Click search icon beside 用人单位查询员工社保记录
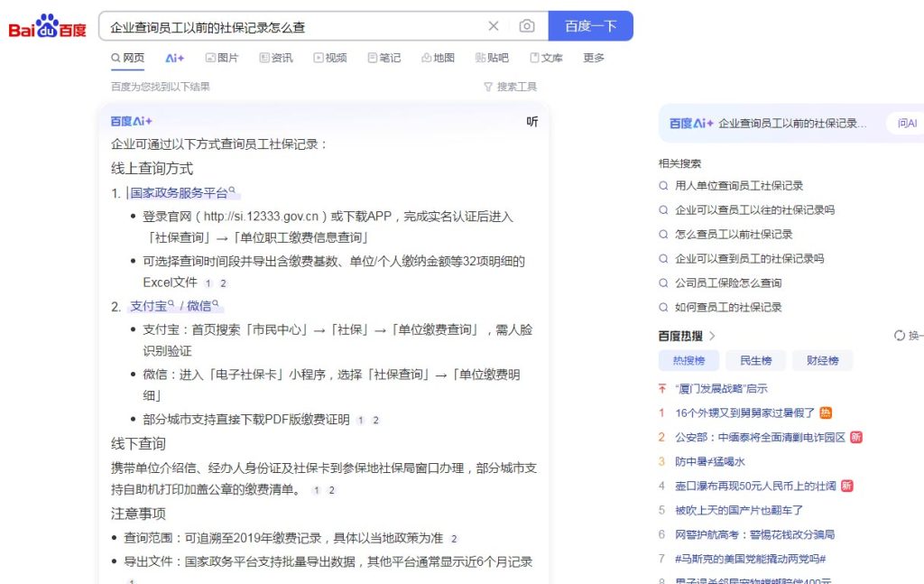Screen dimensions: 924x584 pyautogui.click(x=663, y=186)
